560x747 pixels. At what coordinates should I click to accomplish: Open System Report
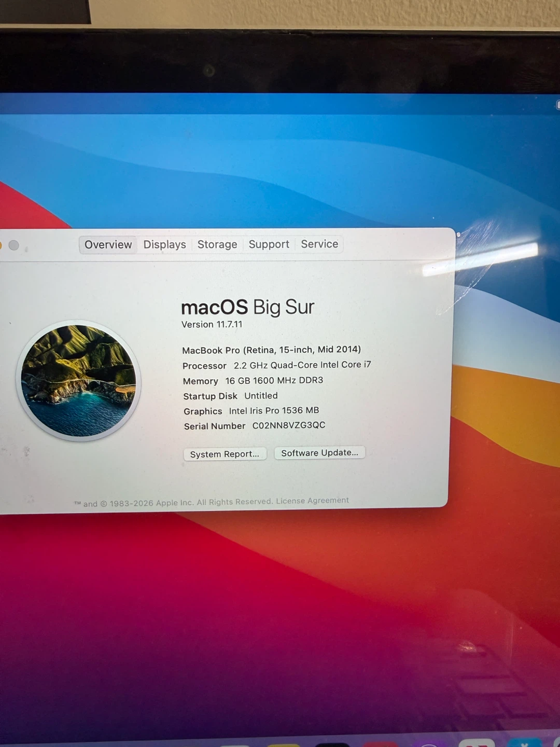click(x=225, y=454)
